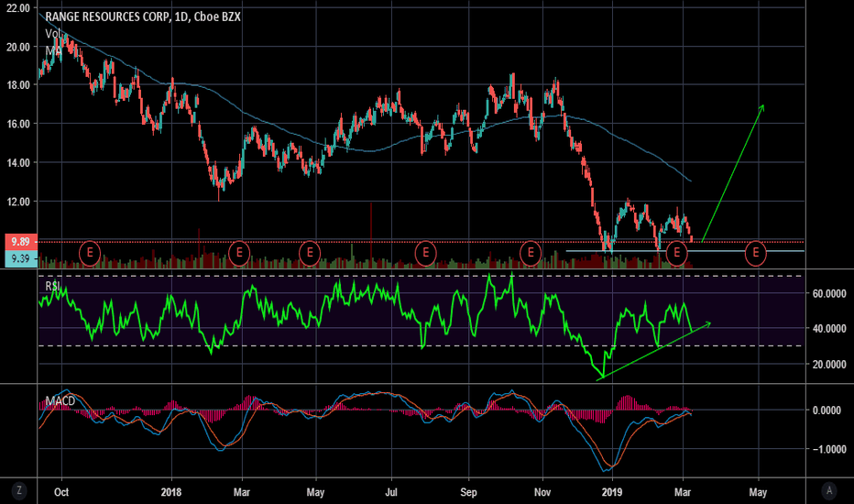
Task: Click the 20.0000 RSI axis value
Action: click(x=829, y=365)
